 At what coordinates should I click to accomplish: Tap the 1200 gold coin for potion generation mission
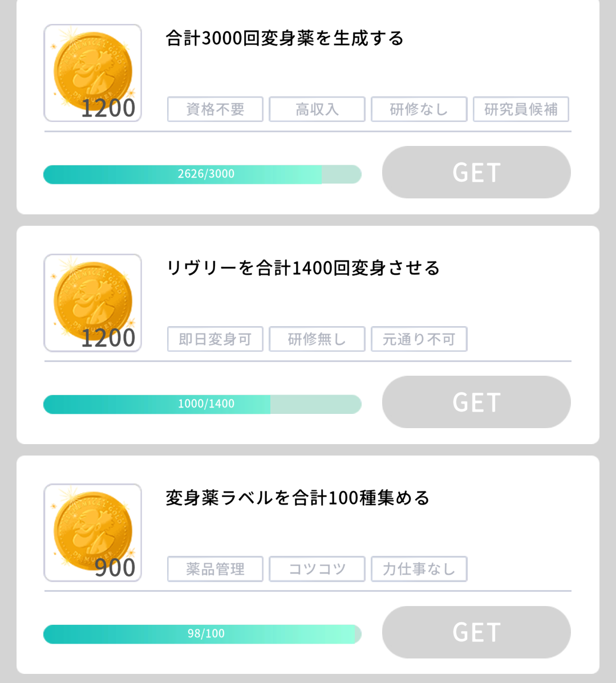[x=93, y=73]
